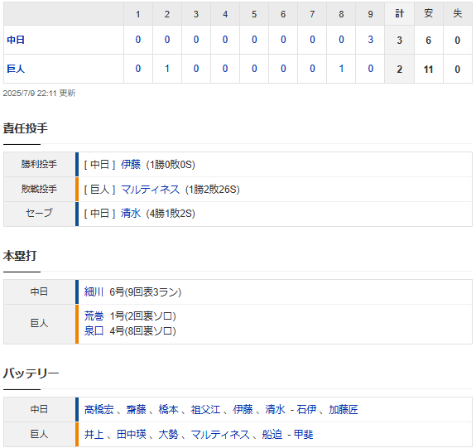Image resolution: width=476 pixels, height=448 pixels.
Task: Select 船迫 in 巨人 battery list
Action: (x=272, y=434)
